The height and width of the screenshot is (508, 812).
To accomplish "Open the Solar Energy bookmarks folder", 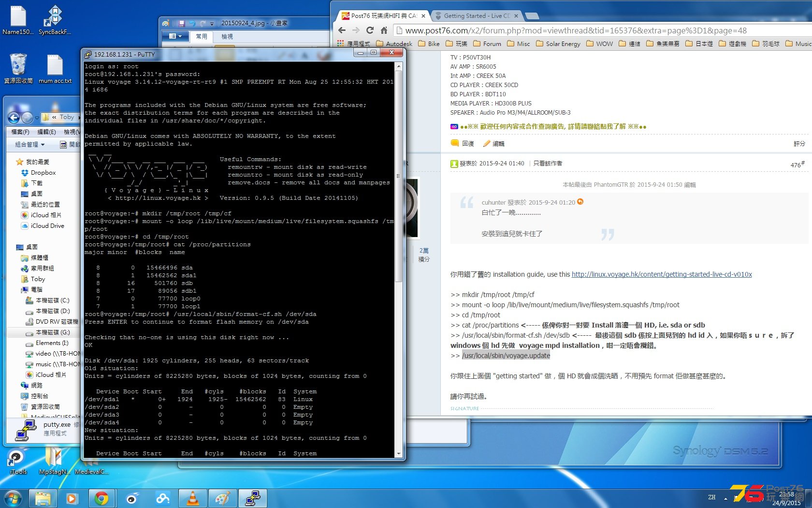I will 558,44.
